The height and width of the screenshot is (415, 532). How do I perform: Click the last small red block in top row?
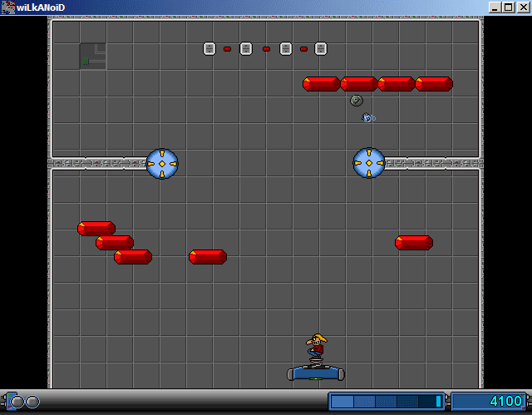303,49
